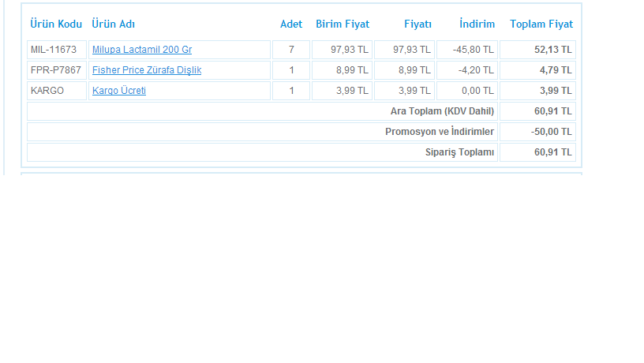Select the KARGO code cell
644x363 pixels.
coord(47,91)
